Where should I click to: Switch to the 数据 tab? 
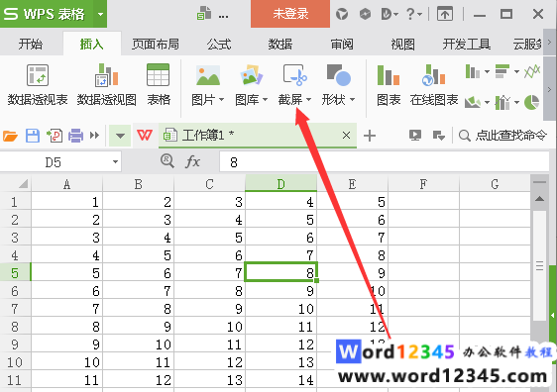280,45
